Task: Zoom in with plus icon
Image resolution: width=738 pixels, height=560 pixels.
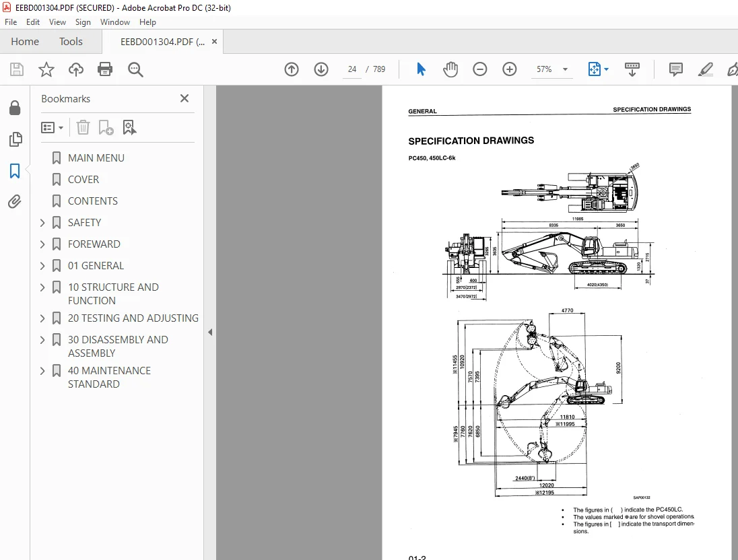Action: point(509,69)
